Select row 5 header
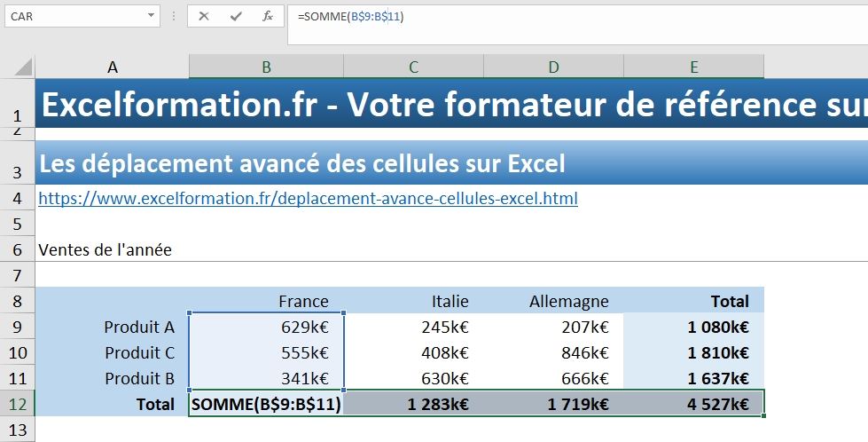The height and width of the screenshot is (442, 868). 17,224
